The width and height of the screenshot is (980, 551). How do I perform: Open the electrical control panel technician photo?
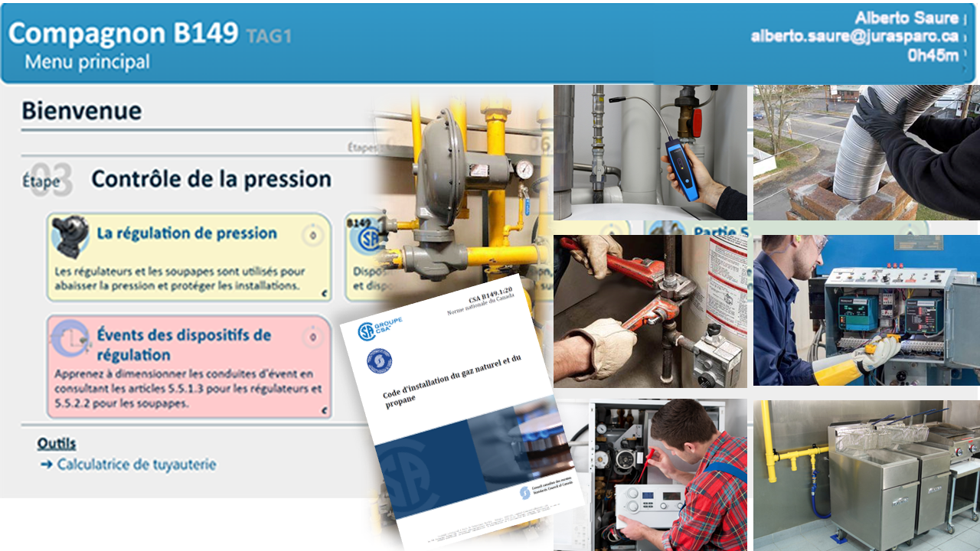click(x=867, y=310)
